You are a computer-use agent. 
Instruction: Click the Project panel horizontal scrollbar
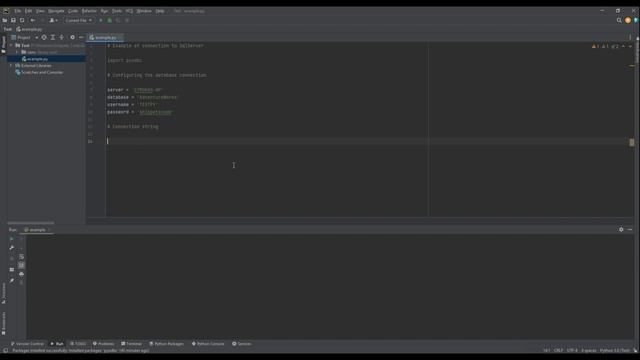pos(31,223)
